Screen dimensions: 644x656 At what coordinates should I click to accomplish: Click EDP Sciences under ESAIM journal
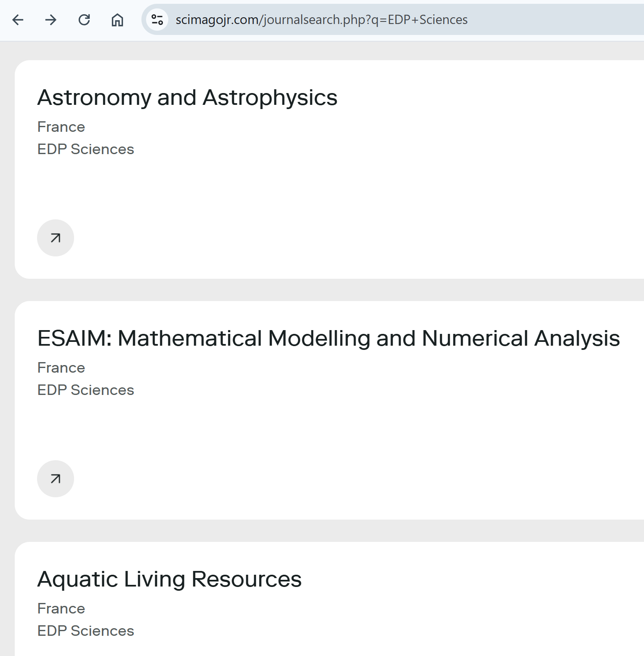85,390
